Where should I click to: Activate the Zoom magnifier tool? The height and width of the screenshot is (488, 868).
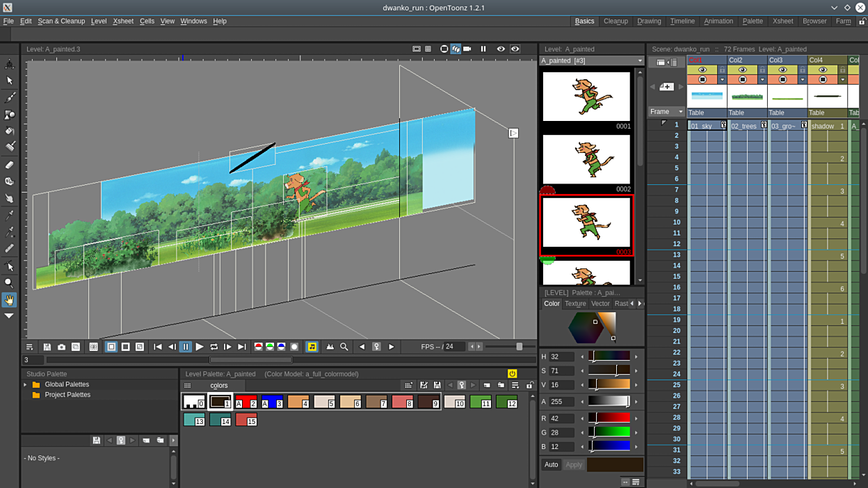click(x=10, y=283)
